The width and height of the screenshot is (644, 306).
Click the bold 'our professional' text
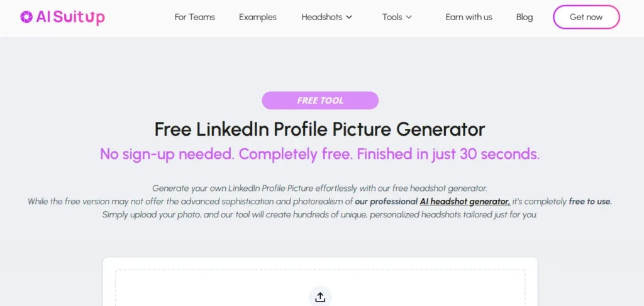[x=386, y=202]
